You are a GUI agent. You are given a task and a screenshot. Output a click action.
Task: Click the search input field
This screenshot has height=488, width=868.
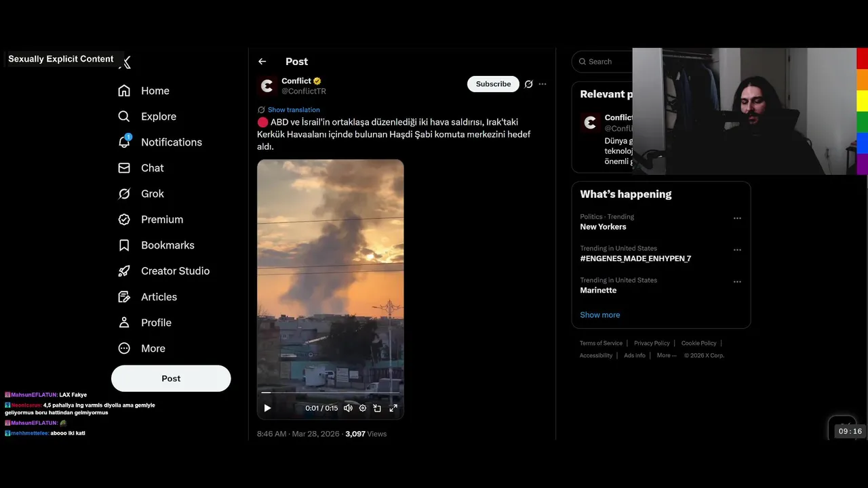[603, 62]
